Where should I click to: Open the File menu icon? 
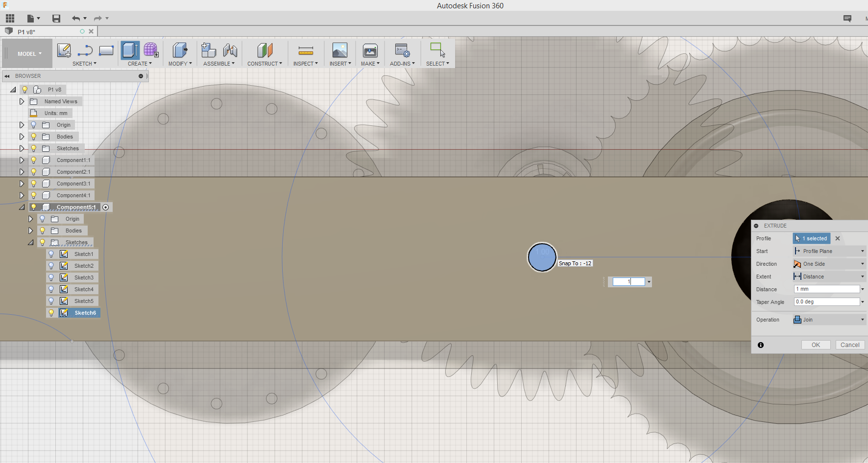click(33, 19)
